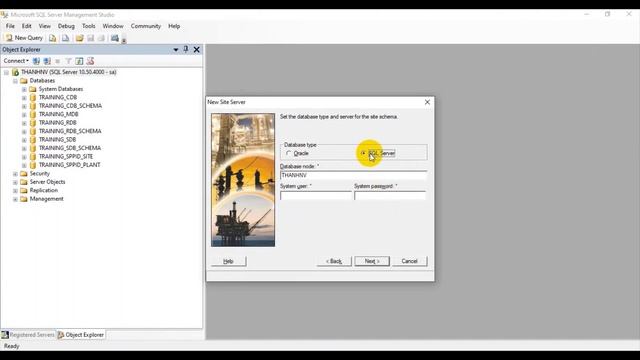Click the TRAINING_MDB database icon
Viewport: 640px width, 360px height.
click(x=33, y=114)
